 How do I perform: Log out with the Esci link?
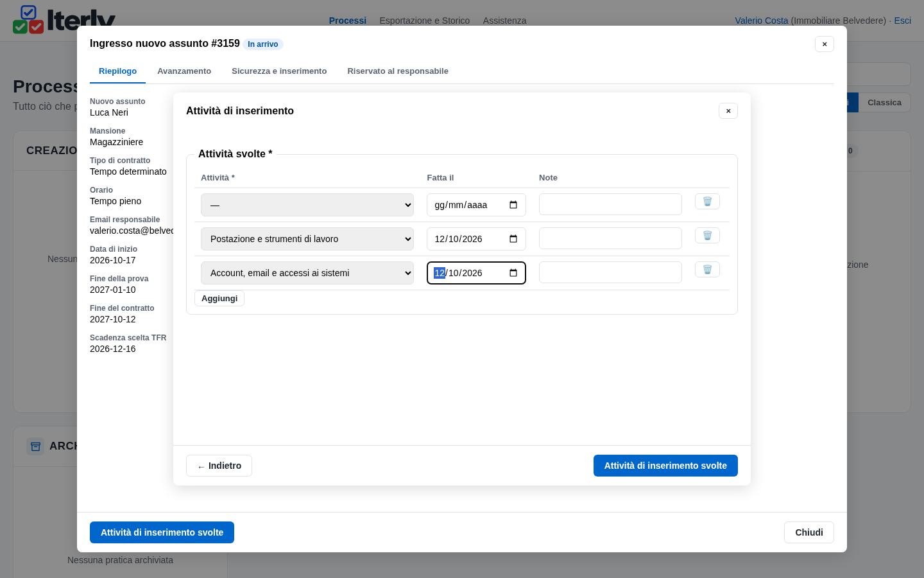(903, 21)
